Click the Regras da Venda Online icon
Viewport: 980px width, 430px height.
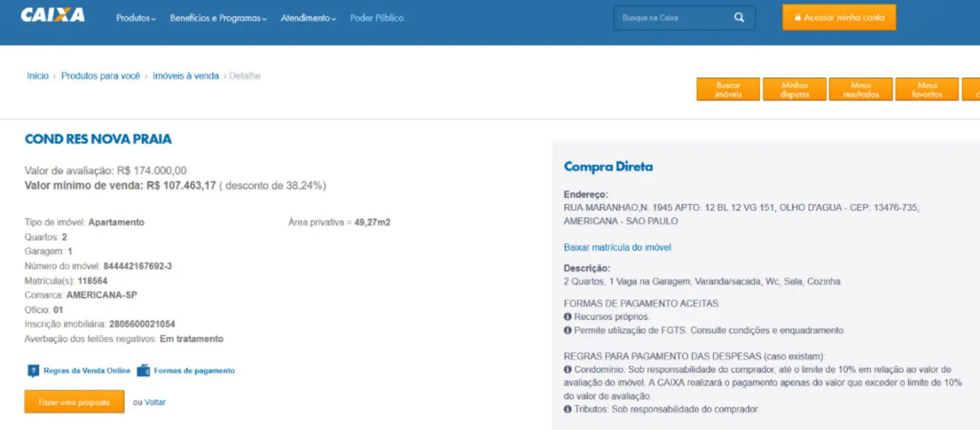pos(33,371)
